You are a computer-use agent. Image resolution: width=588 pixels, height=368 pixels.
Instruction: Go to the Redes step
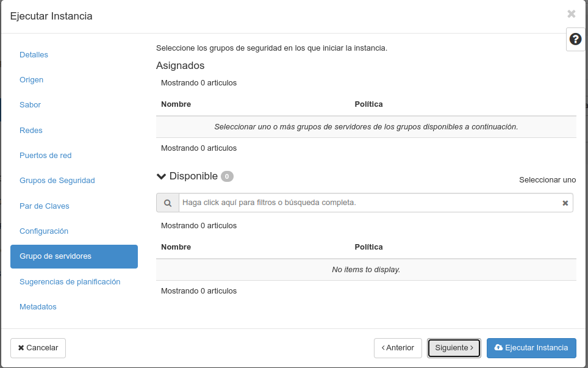[x=30, y=130]
